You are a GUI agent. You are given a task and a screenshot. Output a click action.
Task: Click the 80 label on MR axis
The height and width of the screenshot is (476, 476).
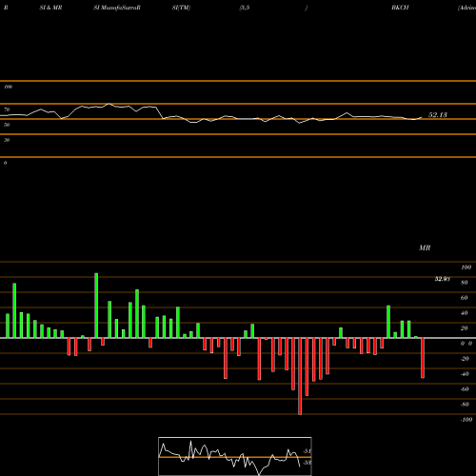(465, 283)
